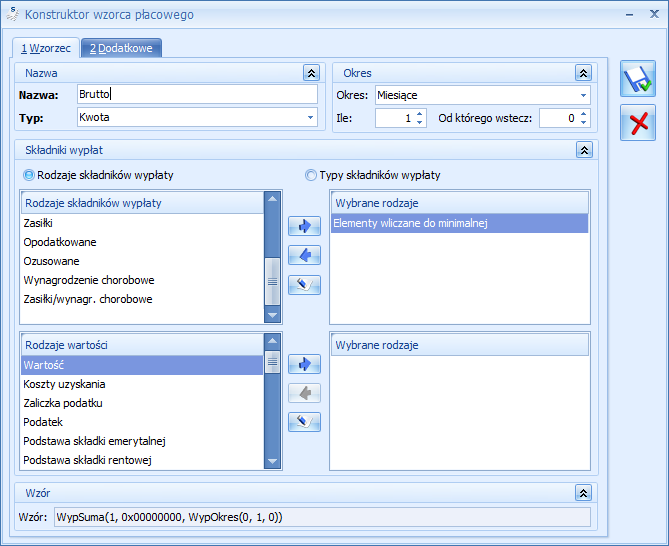Add the selected payment component kind with the right arrow

click(304, 226)
